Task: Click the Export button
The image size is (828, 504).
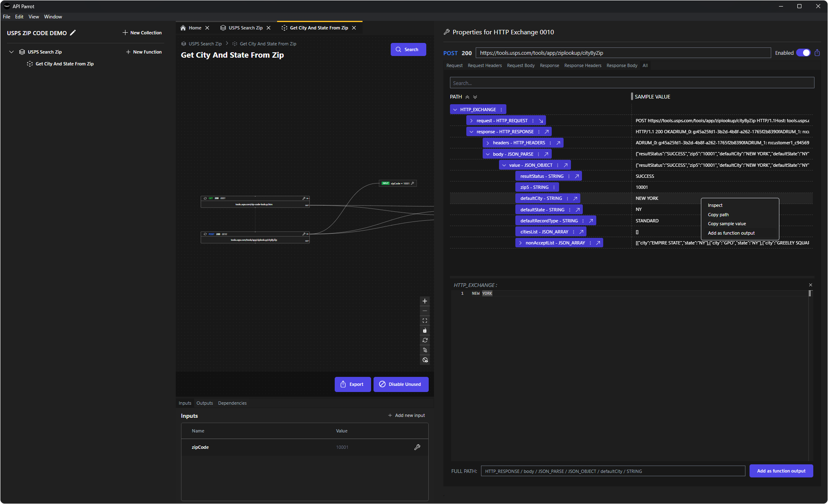Action: (x=352, y=384)
